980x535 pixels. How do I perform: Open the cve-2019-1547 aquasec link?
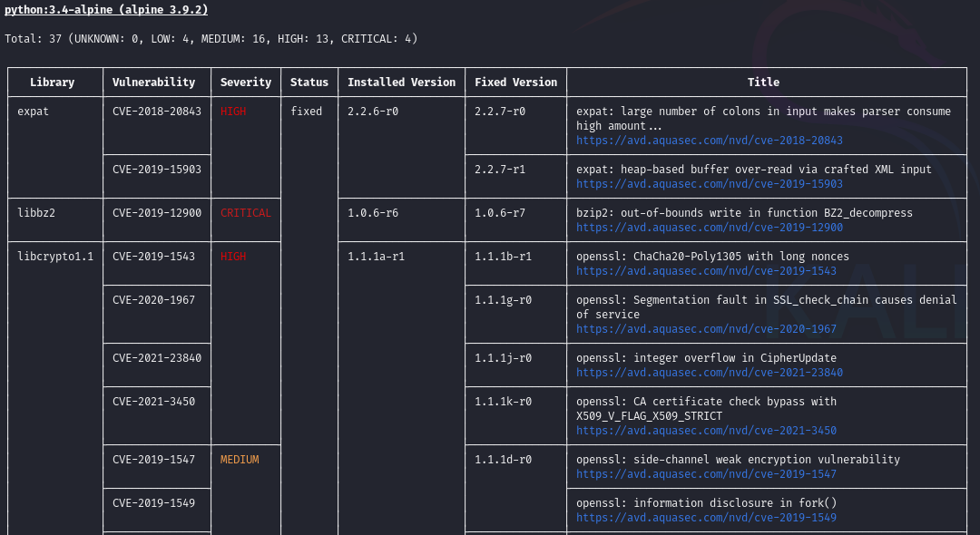click(706, 474)
